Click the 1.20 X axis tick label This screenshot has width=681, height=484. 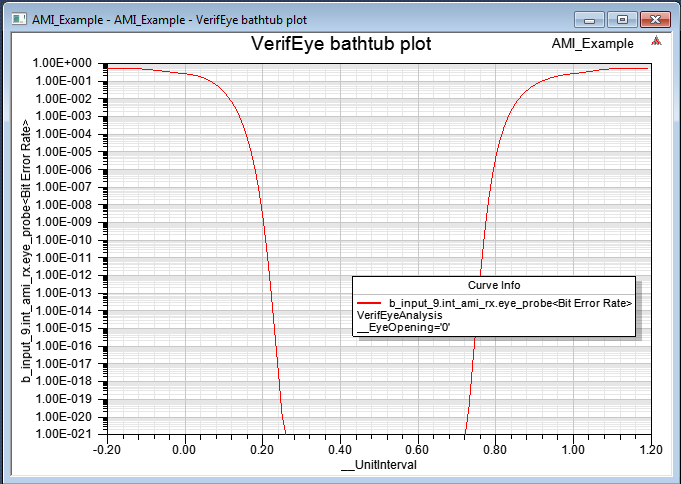click(651, 449)
